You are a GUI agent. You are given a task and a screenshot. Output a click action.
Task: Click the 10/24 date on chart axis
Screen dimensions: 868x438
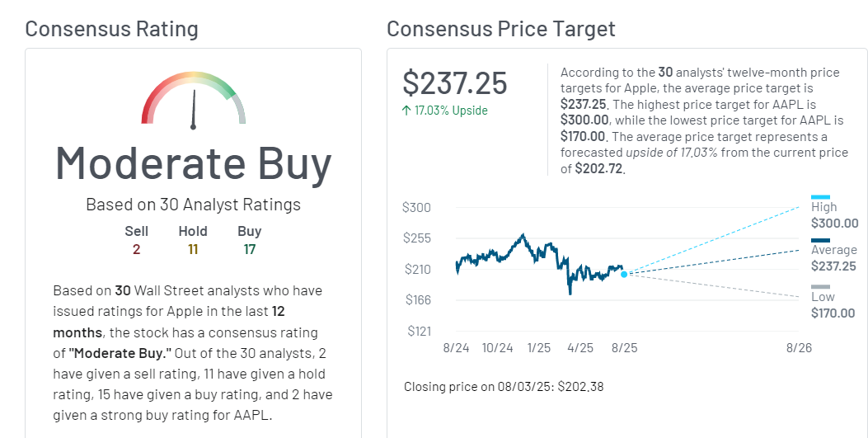click(x=498, y=348)
